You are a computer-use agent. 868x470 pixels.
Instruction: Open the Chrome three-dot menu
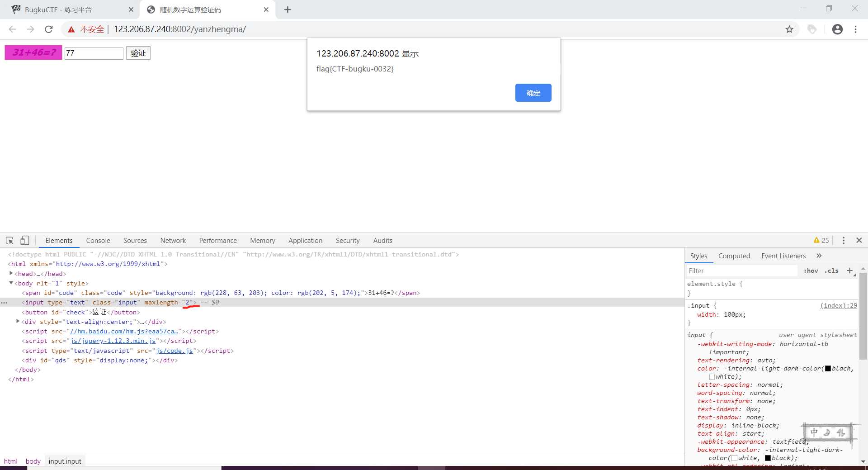coord(855,29)
